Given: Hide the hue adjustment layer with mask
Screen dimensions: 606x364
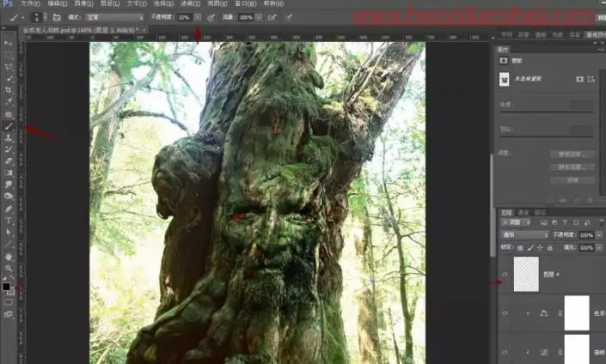Looking at the screenshot, I should [x=505, y=313].
